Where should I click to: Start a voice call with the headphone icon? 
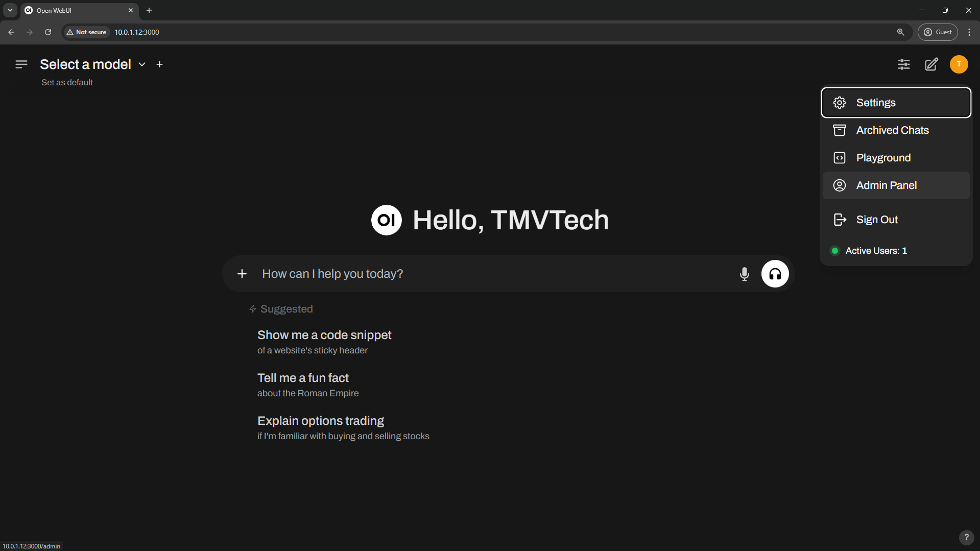pos(775,274)
